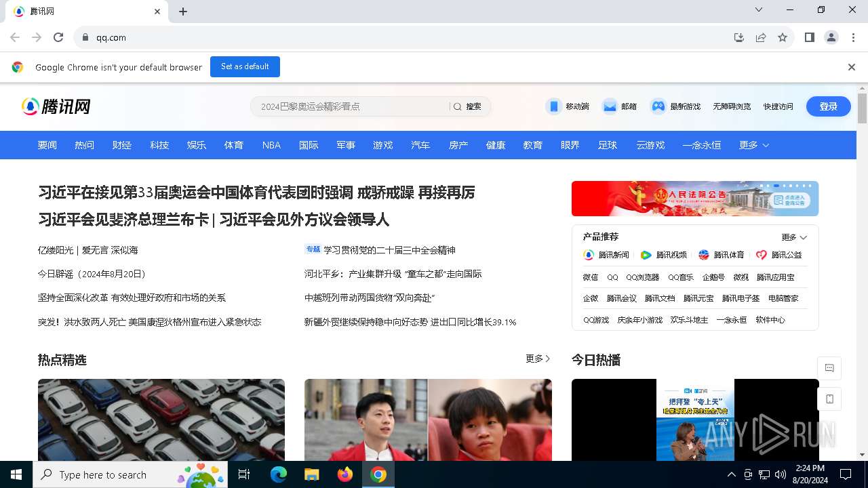The image size is (868, 488).
Task: Open File Explorer from taskbar
Action: click(x=311, y=474)
